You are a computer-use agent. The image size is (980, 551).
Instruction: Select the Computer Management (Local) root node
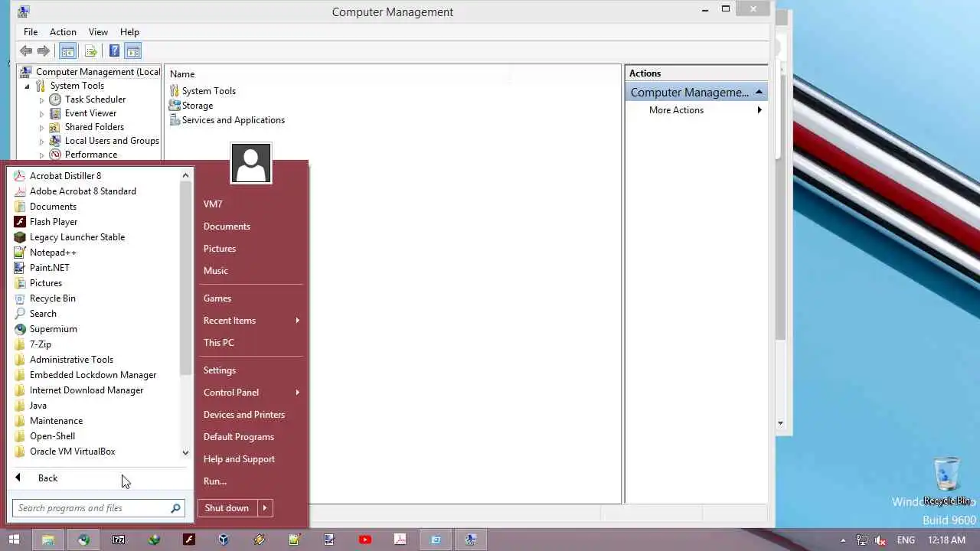[x=90, y=72]
